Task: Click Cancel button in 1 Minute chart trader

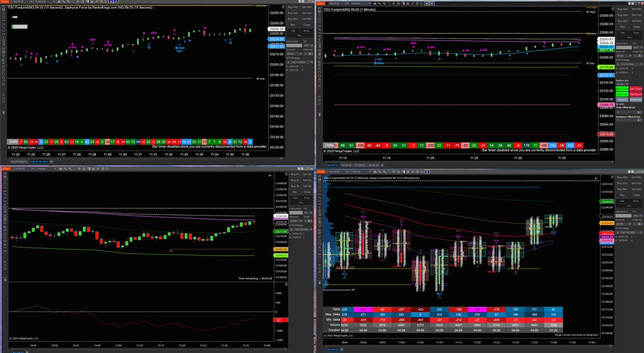Action: [622, 99]
